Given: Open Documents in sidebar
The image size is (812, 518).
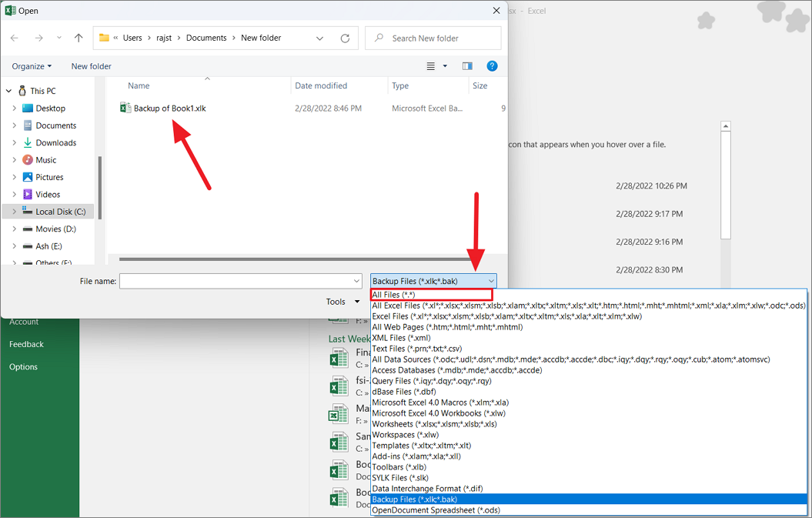Looking at the screenshot, I should 56,125.
